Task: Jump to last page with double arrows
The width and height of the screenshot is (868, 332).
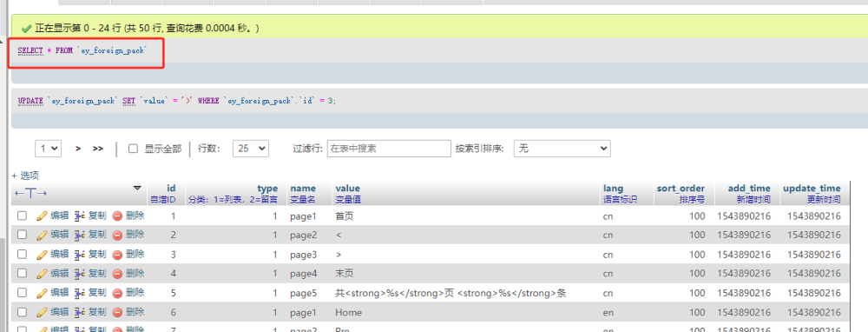Action: 98,149
